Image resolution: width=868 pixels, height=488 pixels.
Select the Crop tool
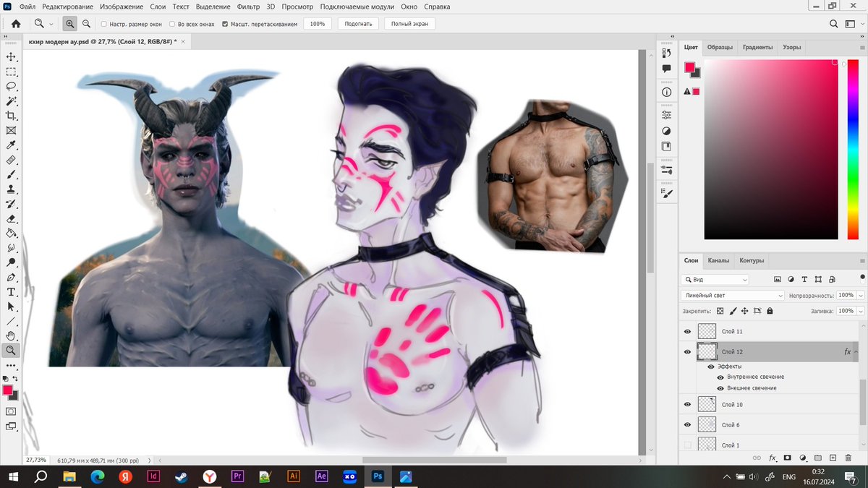coord(11,116)
